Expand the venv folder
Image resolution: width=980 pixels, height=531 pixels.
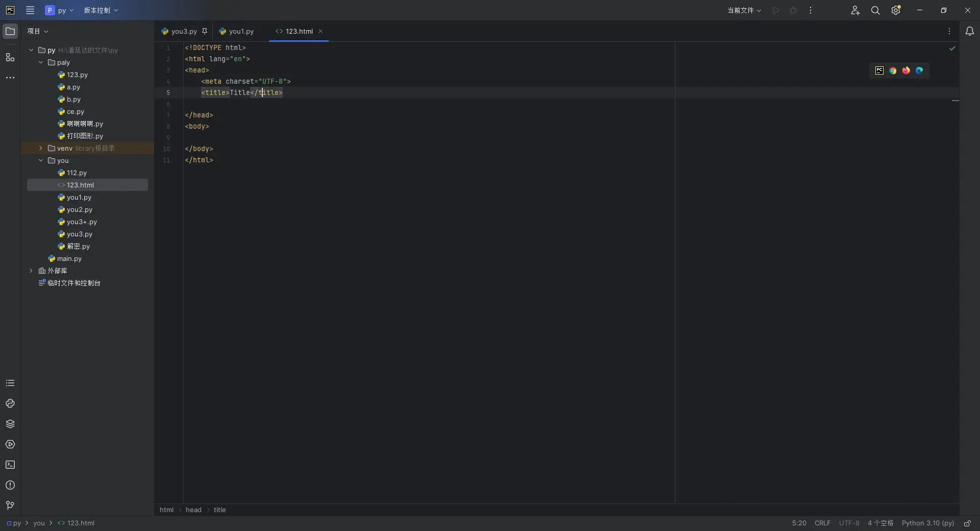pyautogui.click(x=41, y=148)
